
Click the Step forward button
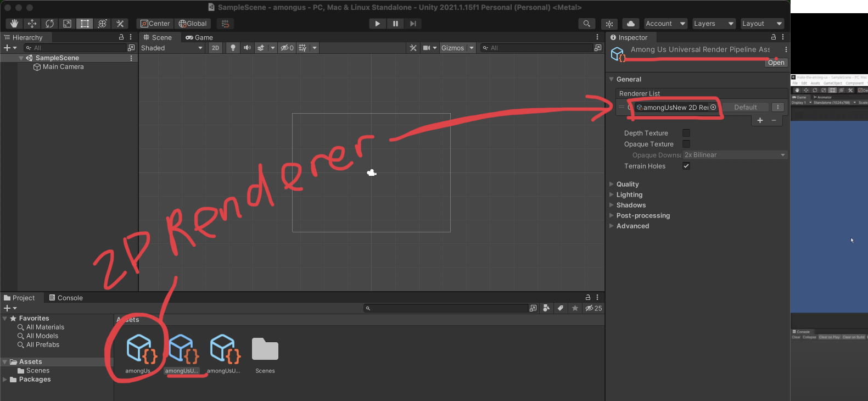point(413,24)
